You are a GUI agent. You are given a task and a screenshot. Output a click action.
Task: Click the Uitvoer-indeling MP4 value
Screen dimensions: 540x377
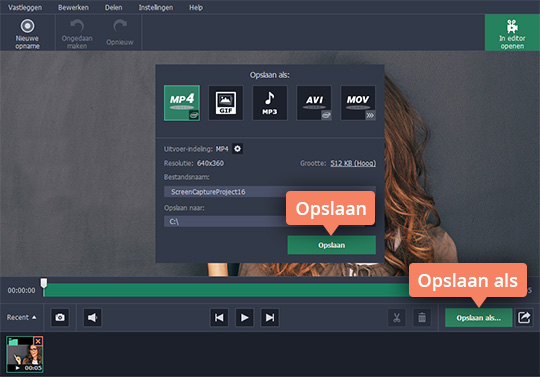(x=222, y=149)
